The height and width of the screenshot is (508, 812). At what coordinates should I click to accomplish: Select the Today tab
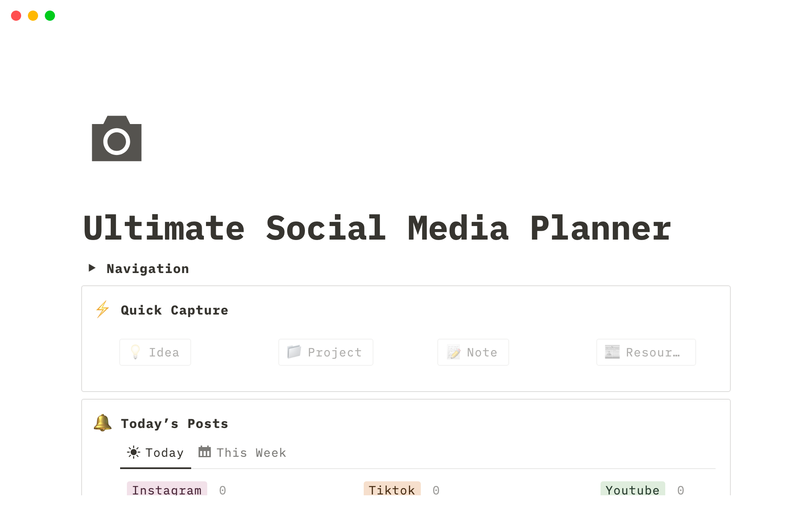coord(165,453)
